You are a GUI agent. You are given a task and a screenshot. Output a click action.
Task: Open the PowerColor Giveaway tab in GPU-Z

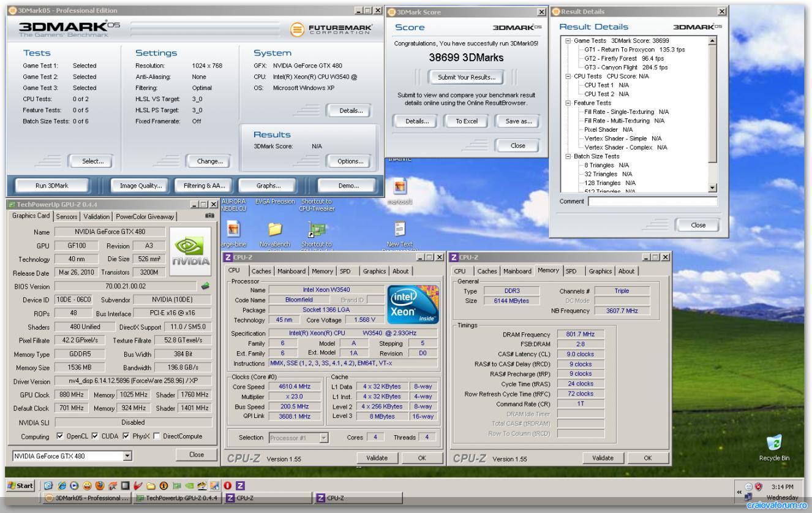(x=145, y=216)
